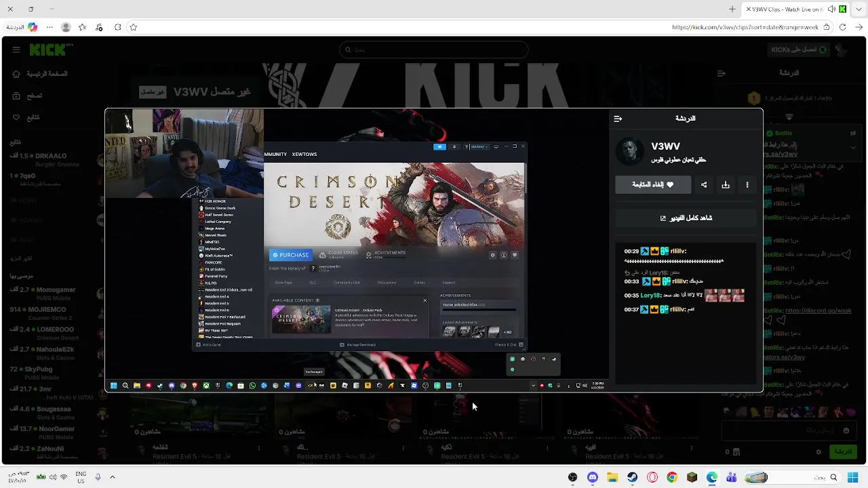
Task: Open options menu for the تكيه clip
Action: (549, 448)
